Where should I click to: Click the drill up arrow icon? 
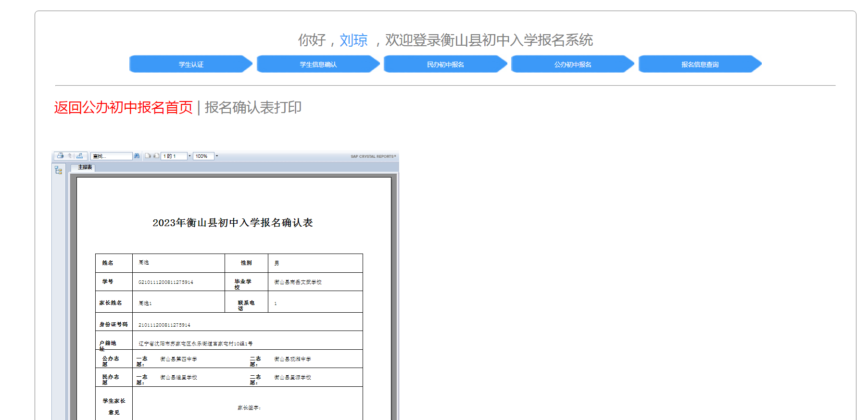tap(70, 156)
